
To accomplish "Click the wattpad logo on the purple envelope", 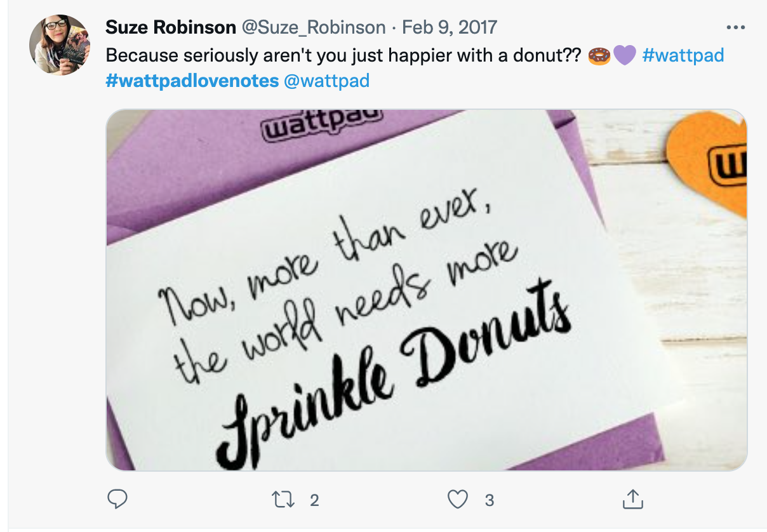I will [324, 124].
